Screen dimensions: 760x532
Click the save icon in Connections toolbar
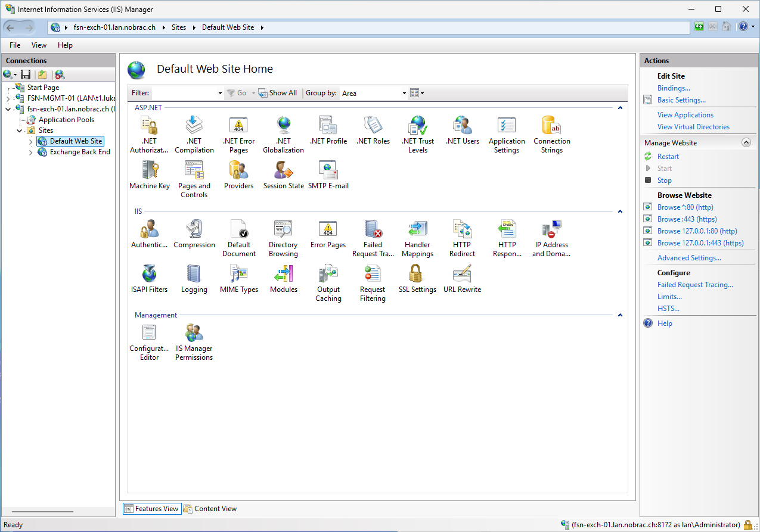[x=26, y=74]
